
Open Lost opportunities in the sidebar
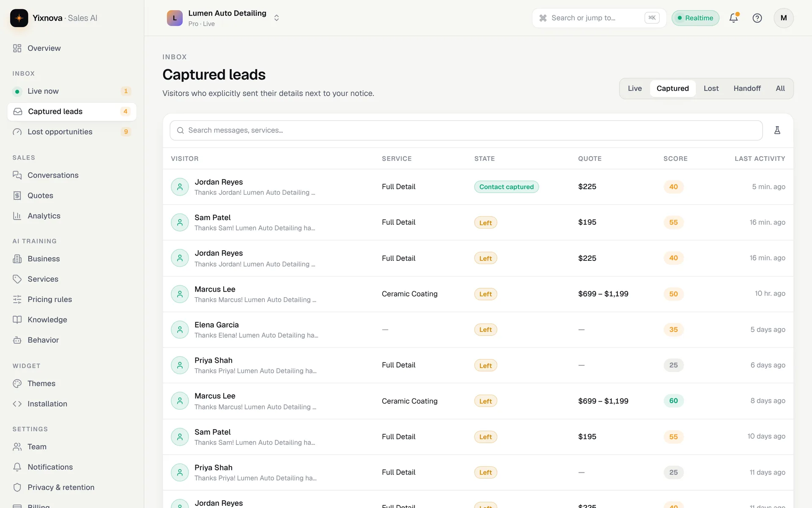(72, 132)
